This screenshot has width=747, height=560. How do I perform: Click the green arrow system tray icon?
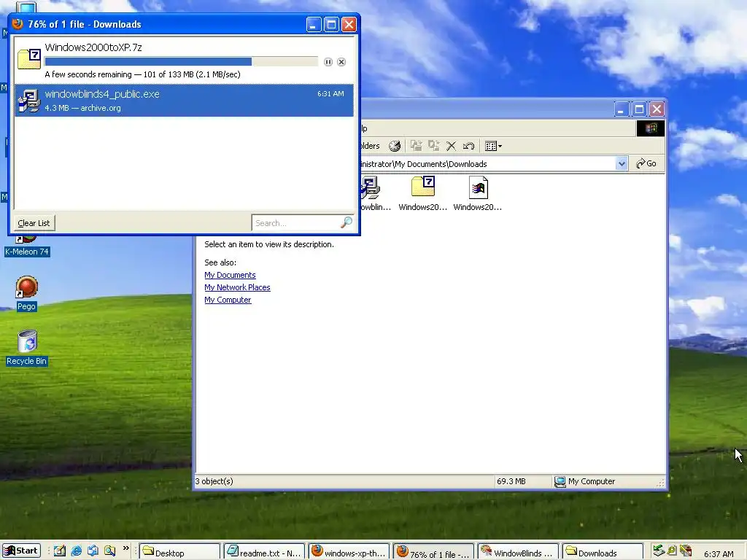click(659, 551)
